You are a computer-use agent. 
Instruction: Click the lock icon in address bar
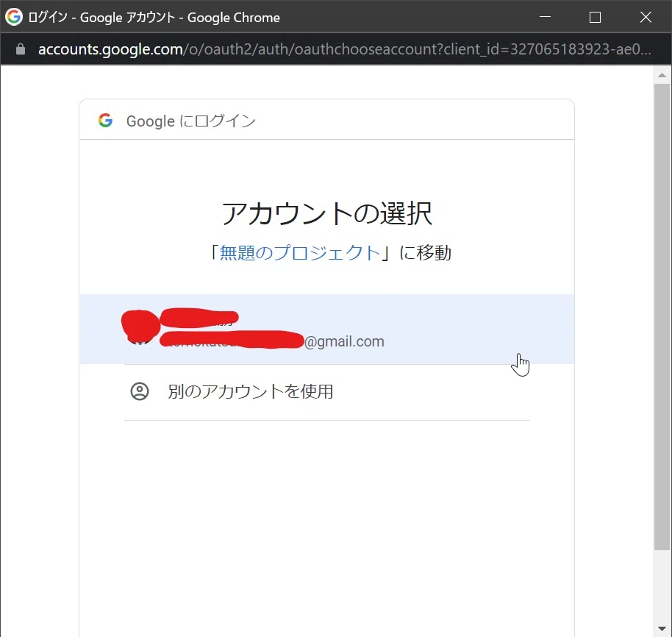click(x=20, y=49)
